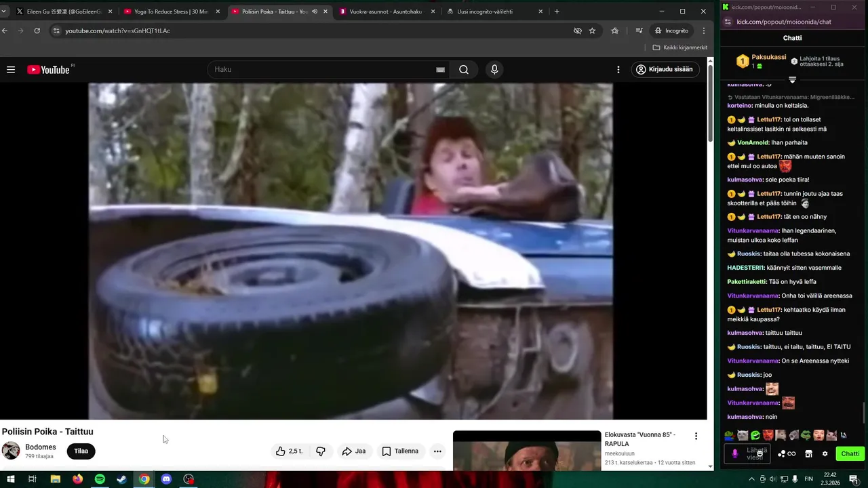The image size is (868, 488).
Task: Open Kick chat settings gear
Action: pos(825,454)
